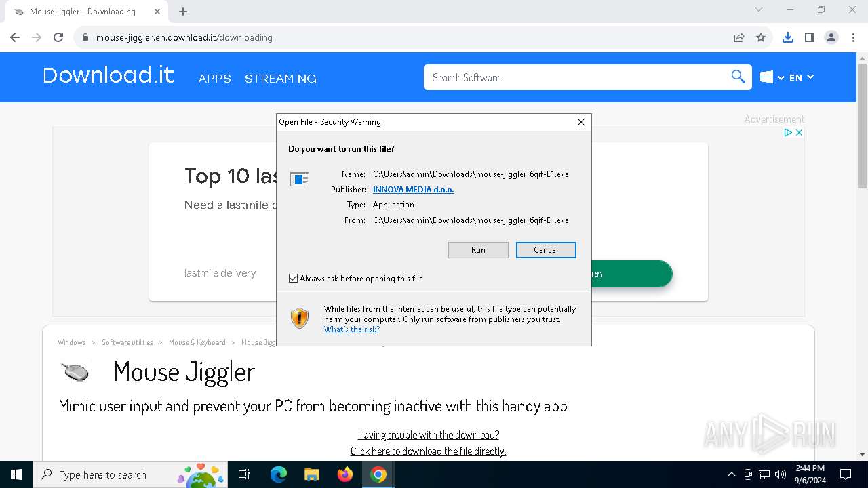Open Chrome side panel icon
The width and height of the screenshot is (868, 488).
pos(810,37)
